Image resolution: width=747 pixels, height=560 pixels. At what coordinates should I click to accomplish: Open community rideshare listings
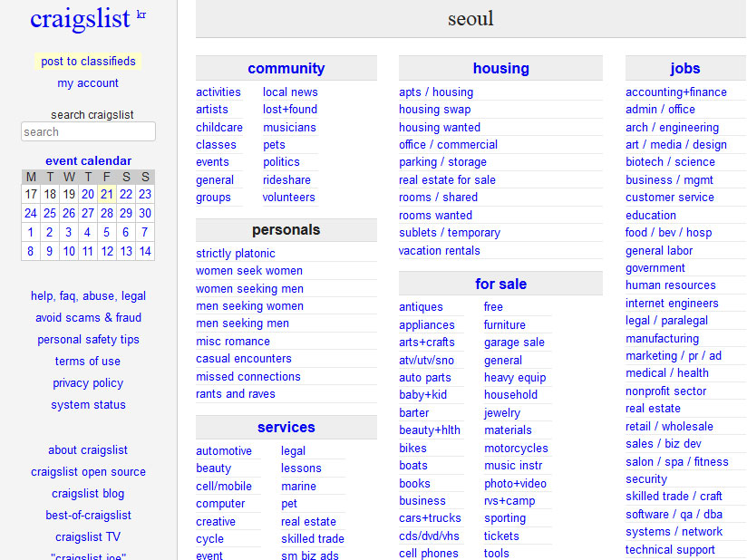(x=286, y=180)
